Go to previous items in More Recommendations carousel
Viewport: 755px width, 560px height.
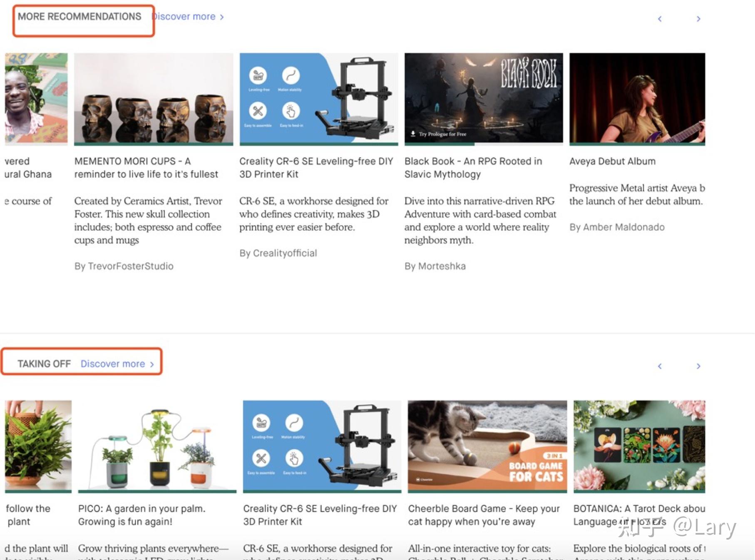point(660,19)
